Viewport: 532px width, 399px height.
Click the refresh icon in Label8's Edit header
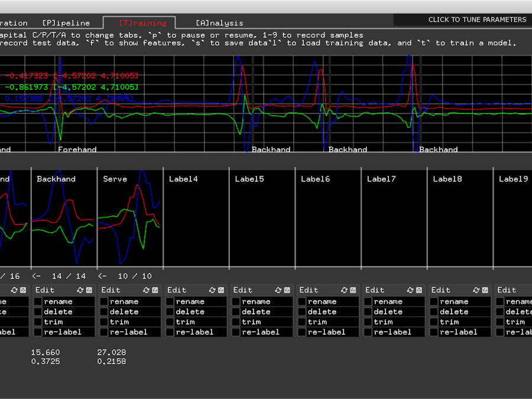tap(475, 290)
